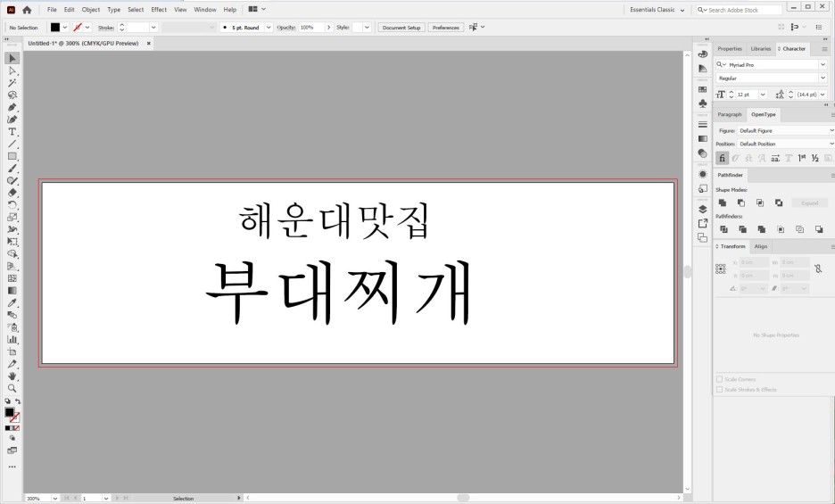Click Pathfinder Unite shape mode icon
835x504 pixels.
tap(723, 203)
